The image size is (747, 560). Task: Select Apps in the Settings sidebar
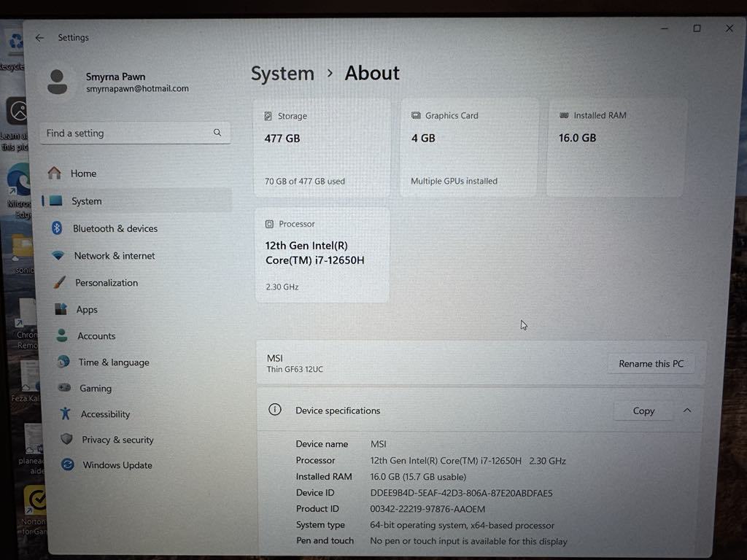pos(87,310)
